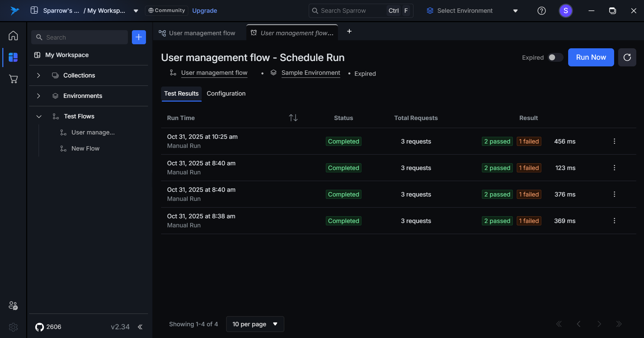Click the Upgrade link
The image size is (644, 338).
[x=204, y=11]
